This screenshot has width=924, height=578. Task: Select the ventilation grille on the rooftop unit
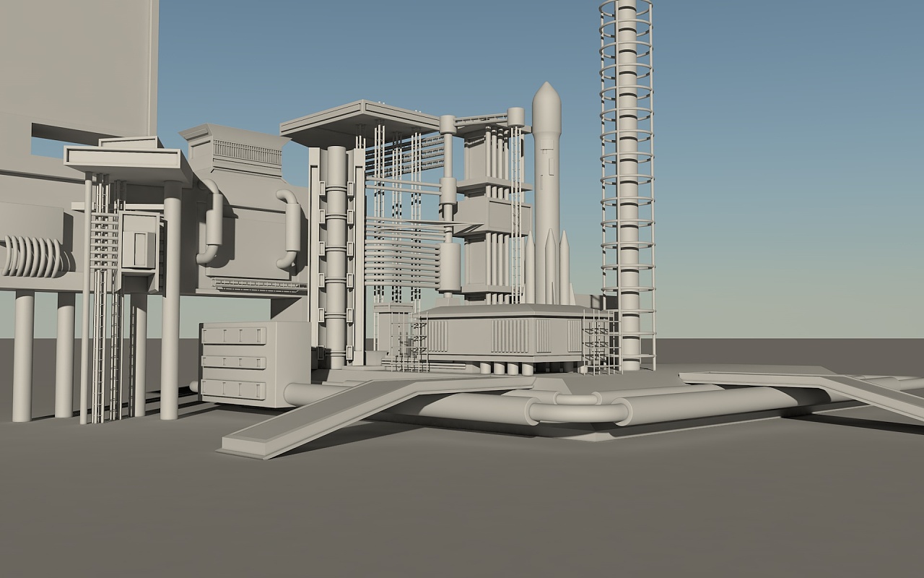(x=247, y=151)
